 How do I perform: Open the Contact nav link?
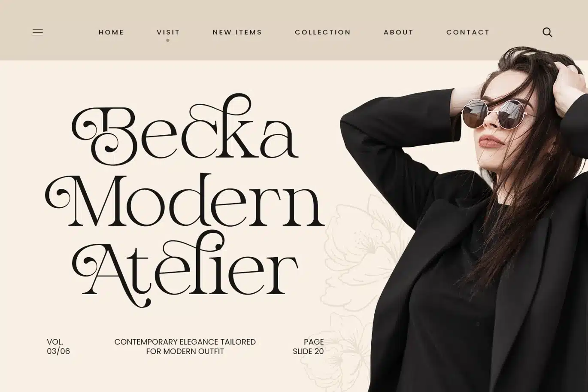(468, 32)
